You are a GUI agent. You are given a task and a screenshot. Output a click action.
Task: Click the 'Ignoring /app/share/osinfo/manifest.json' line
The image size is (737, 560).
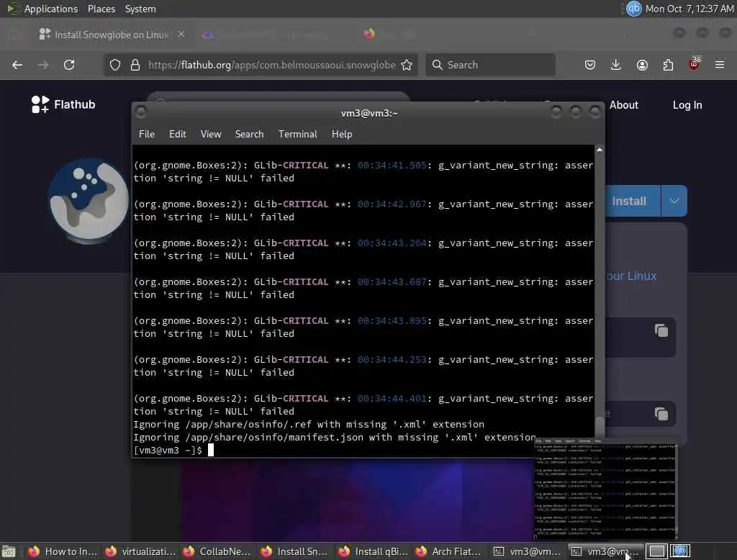(334, 438)
